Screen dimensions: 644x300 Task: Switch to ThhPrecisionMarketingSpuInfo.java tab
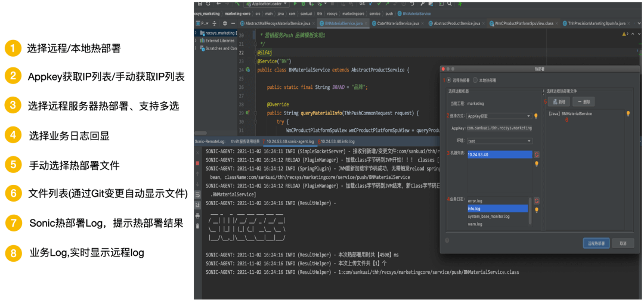[596, 23]
